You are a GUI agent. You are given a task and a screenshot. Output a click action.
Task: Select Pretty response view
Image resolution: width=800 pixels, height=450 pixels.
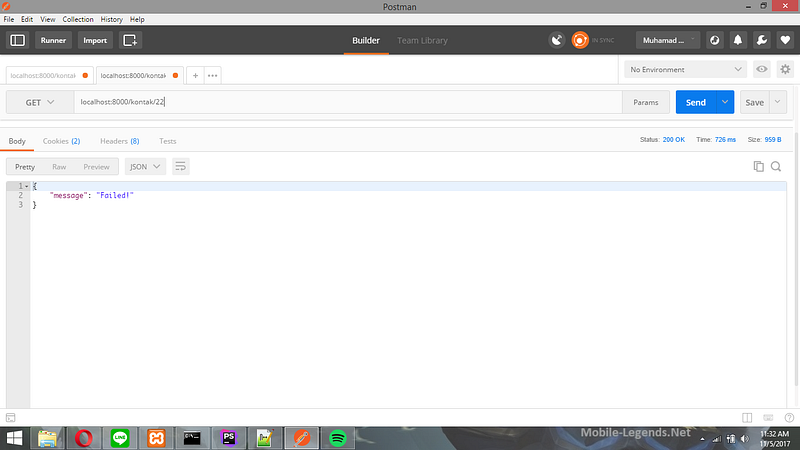25,167
